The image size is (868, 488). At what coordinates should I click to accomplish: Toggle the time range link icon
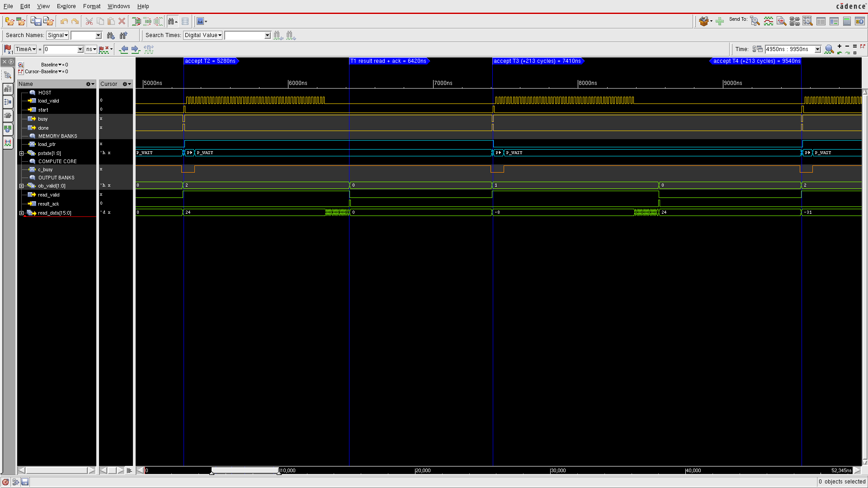(x=758, y=49)
